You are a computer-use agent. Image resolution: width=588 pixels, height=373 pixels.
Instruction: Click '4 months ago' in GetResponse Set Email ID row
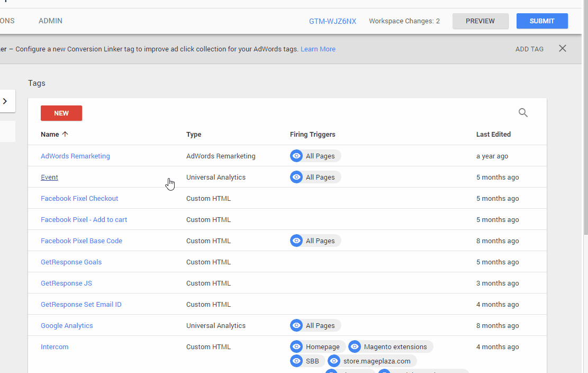[497, 304]
